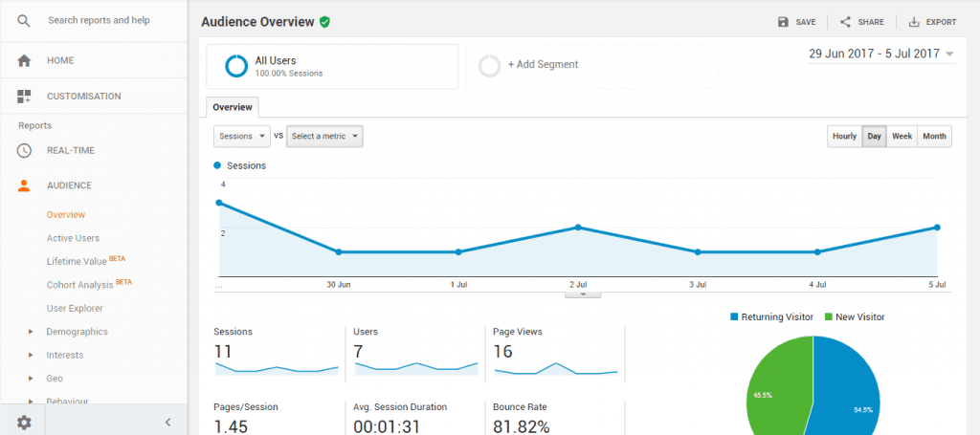Click the 30 Jun data point on chart
Viewport: 980px width, 435px height.
point(338,252)
